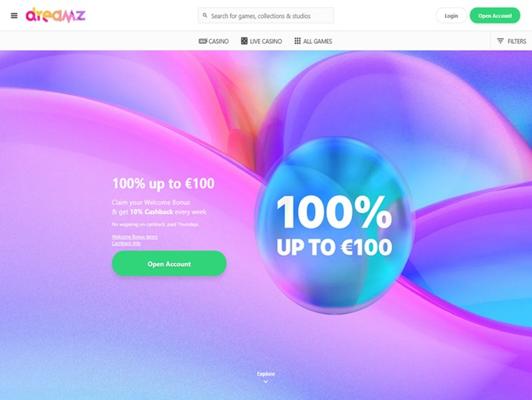This screenshot has width=532, height=400.
Task: Click the search magnifier icon
Action: [205, 16]
